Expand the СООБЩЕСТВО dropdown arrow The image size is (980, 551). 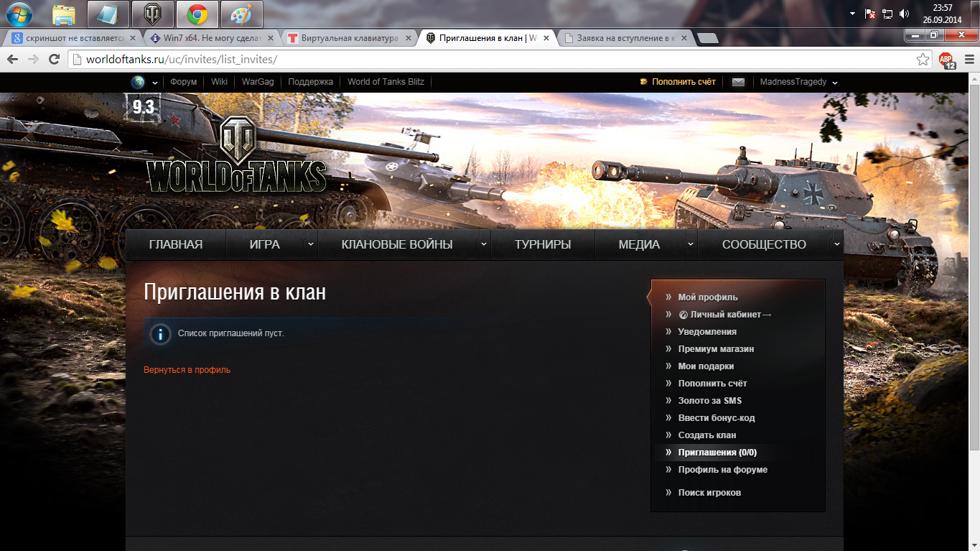point(837,244)
